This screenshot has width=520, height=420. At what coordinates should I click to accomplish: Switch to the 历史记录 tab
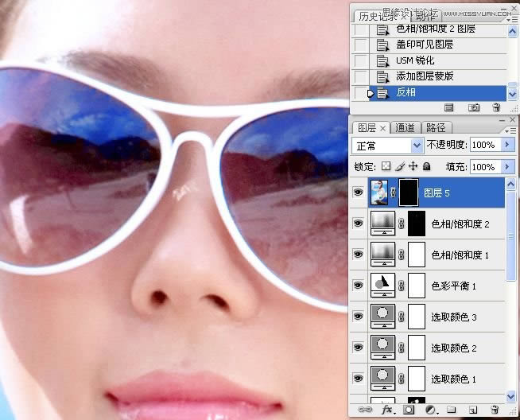pos(378,16)
